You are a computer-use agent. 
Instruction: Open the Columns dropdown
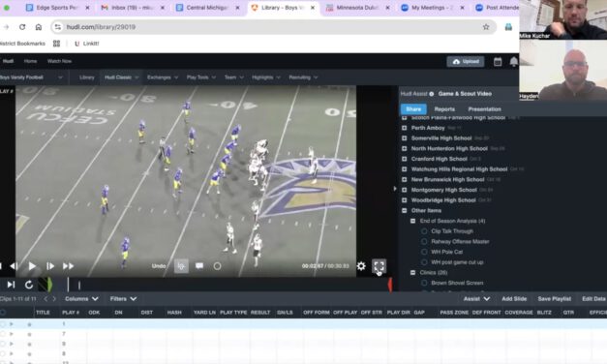[81, 299]
